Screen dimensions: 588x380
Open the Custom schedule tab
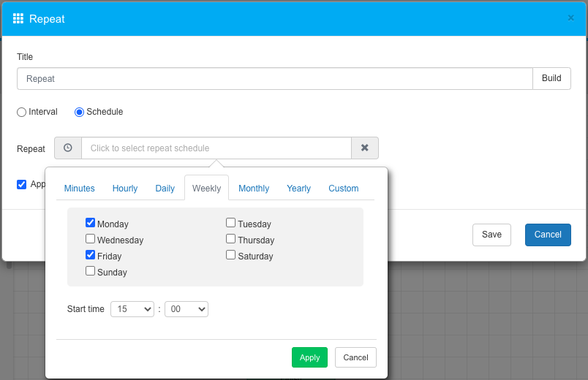(x=343, y=188)
